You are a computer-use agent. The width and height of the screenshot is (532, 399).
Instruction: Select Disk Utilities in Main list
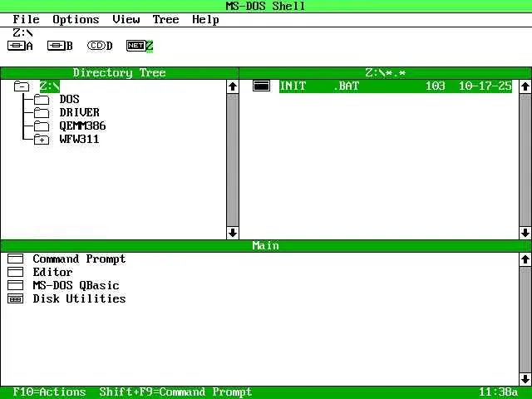click(79, 298)
